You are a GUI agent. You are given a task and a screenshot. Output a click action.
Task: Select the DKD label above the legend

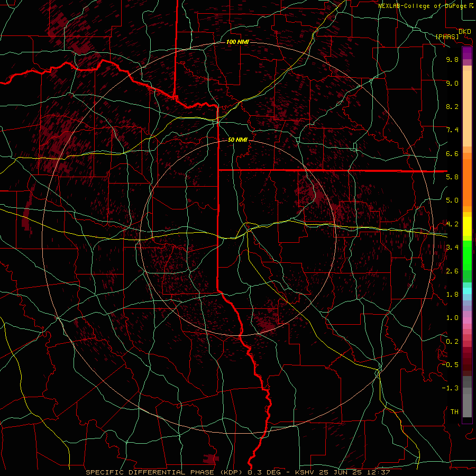[465, 31]
